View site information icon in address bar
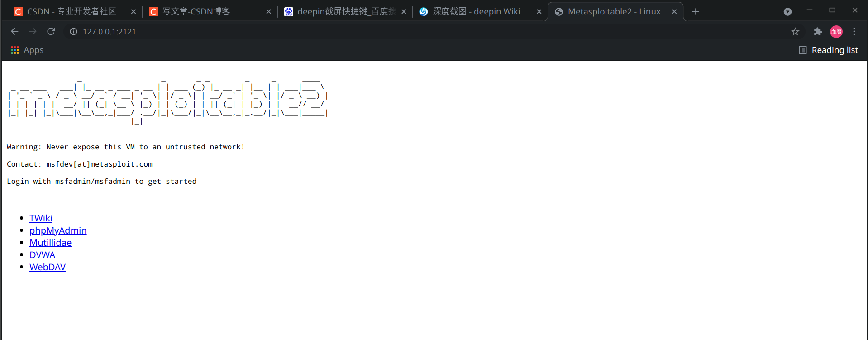The image size is (868, 340). click(x=73, y=31)
